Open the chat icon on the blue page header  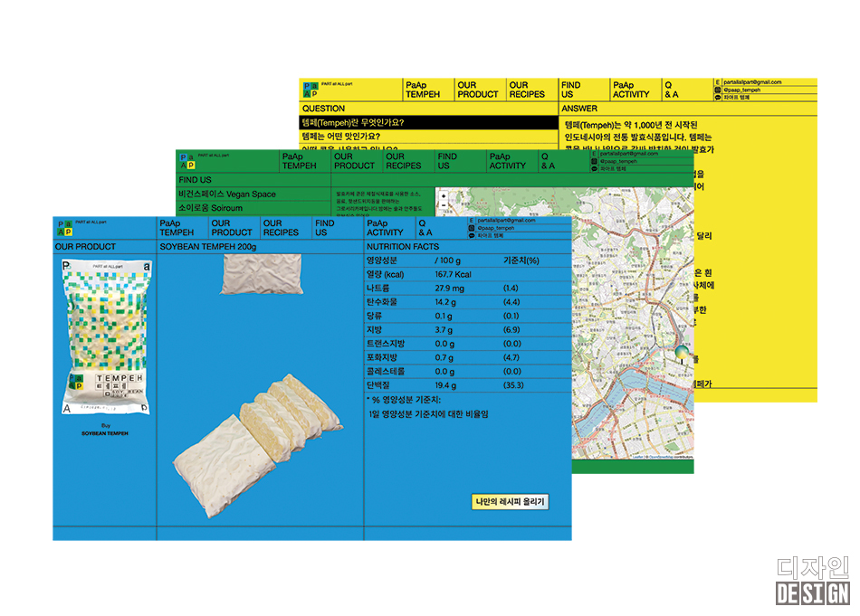click(x=471, y=235)
